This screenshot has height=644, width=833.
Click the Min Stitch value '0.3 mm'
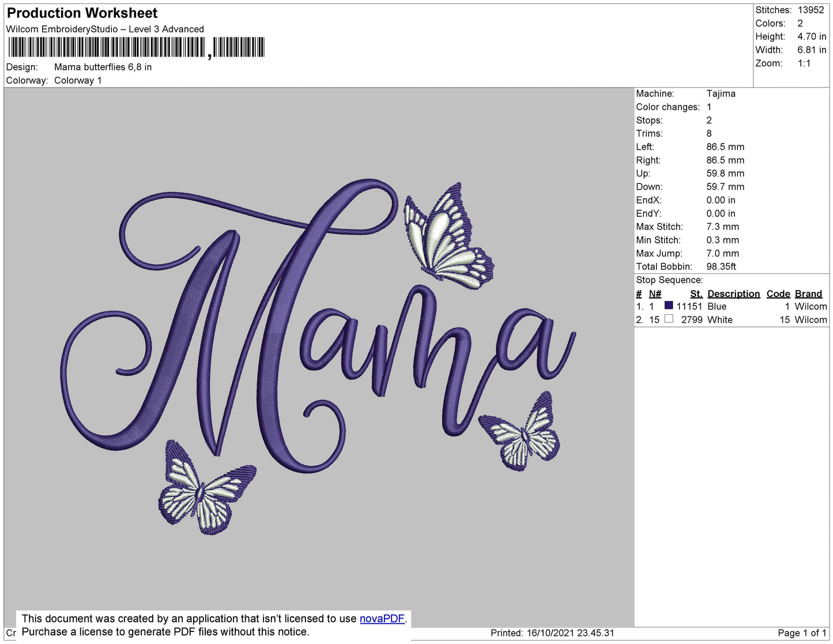pyautogui.click(x=722, y=240)
